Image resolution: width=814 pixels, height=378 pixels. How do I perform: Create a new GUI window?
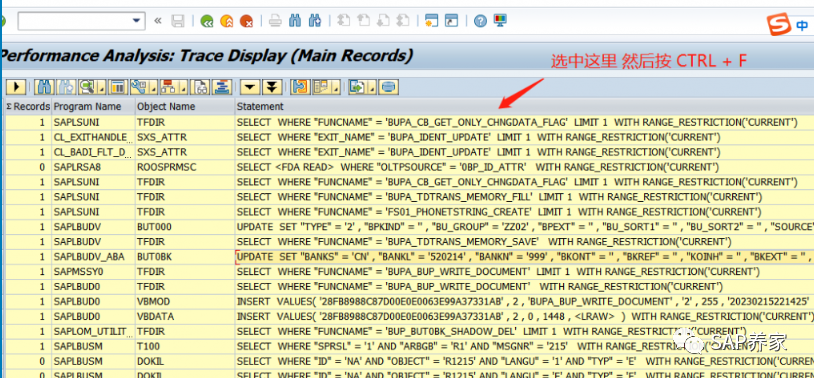point(431,21)
